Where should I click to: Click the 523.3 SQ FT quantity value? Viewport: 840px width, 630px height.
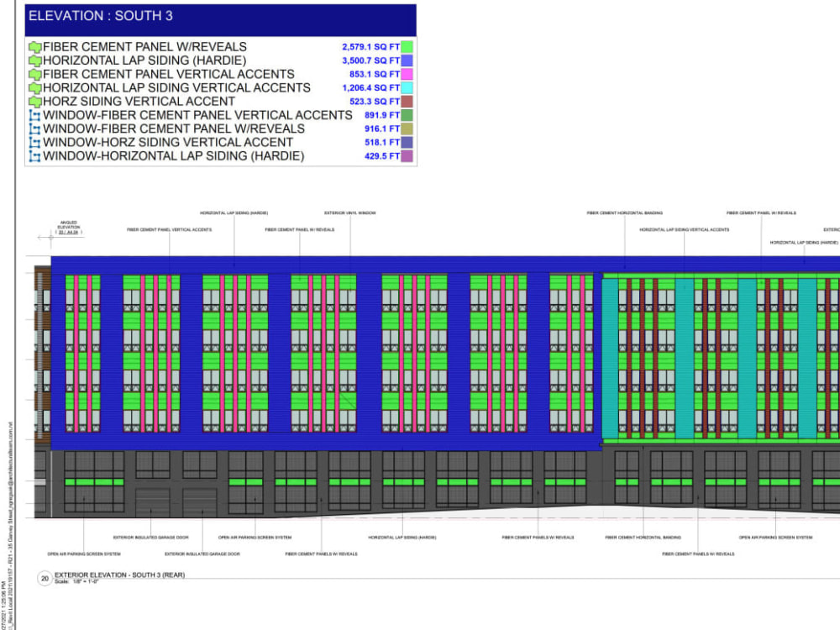point(375,102)
